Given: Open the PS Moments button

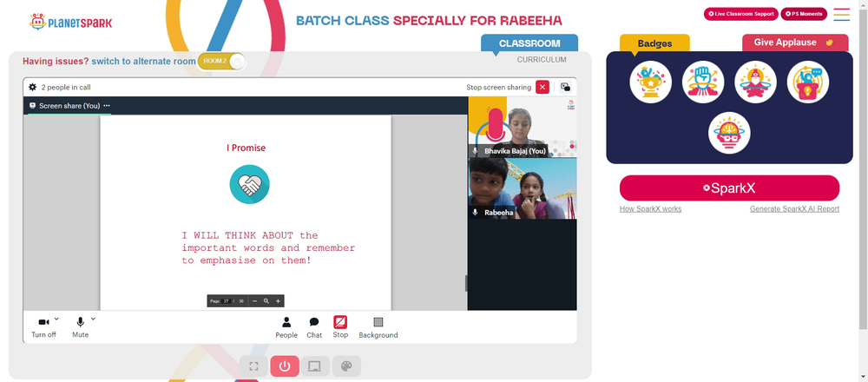Looking at the screenshot, I should (804, 14).
